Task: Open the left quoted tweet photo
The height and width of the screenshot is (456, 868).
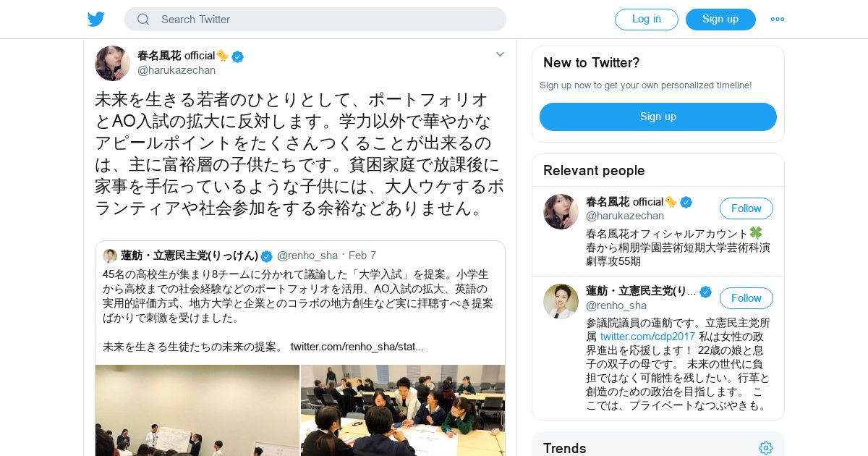Action: pyautogui.click(x=197, y=410)
